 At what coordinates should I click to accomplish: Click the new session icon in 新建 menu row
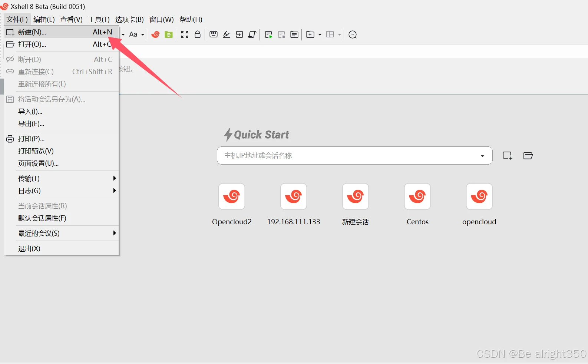point(10,32)
